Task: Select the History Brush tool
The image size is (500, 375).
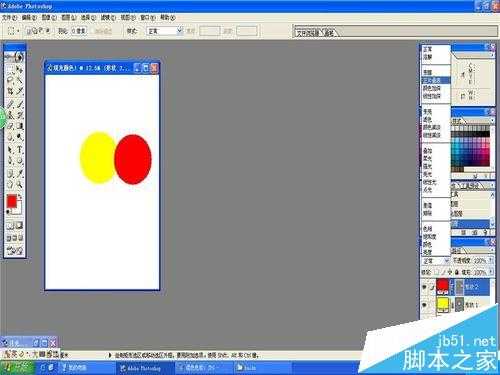Action: click(x=20, y=115)
